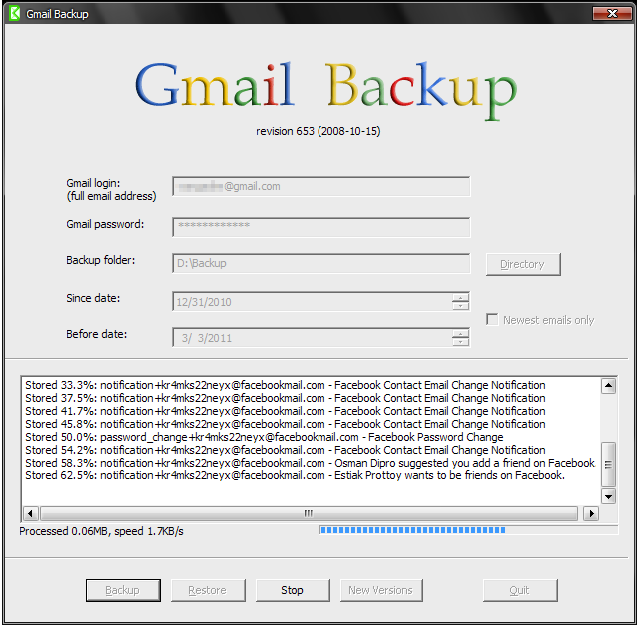Click the Backup folder path field
Screen dimensions: 640x627
[x=321, y=263]
